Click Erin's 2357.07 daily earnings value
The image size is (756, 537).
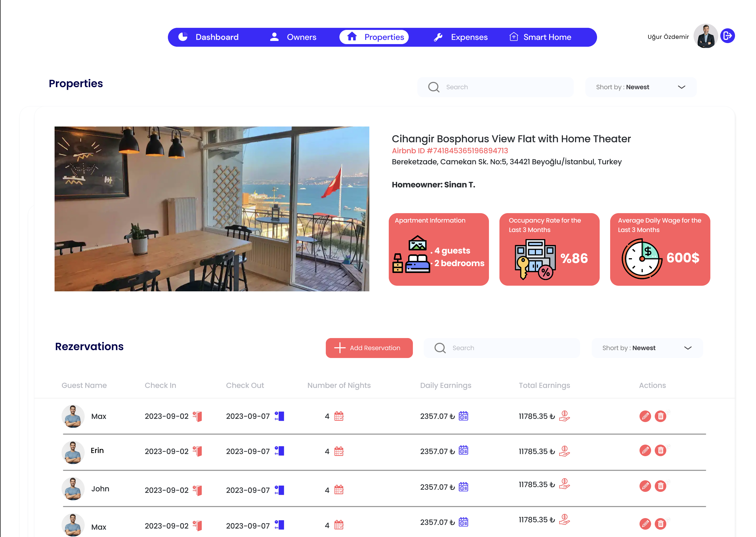click(x=438, y=451)
